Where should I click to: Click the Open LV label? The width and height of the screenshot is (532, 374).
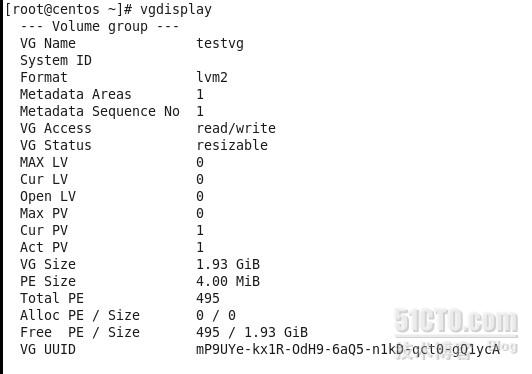coord(48,196)
